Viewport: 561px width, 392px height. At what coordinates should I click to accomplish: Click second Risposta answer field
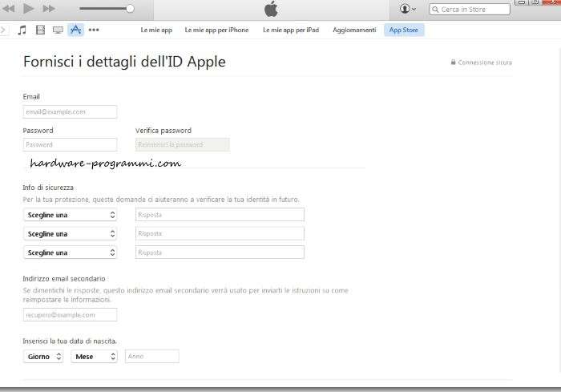(220, 233)
